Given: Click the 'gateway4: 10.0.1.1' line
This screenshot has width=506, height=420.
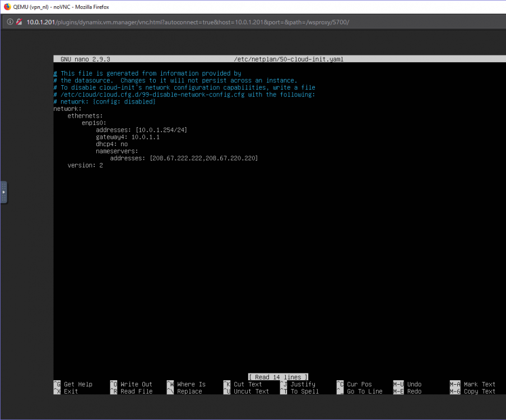Looking at the screenshot, I should (x=128, y=137).
